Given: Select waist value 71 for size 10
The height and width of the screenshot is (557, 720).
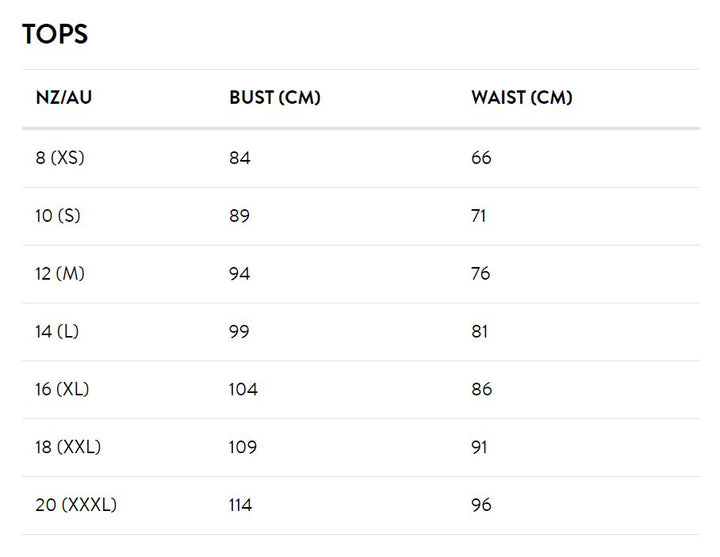Looking at the screenshot, I should tap(478, 216).
